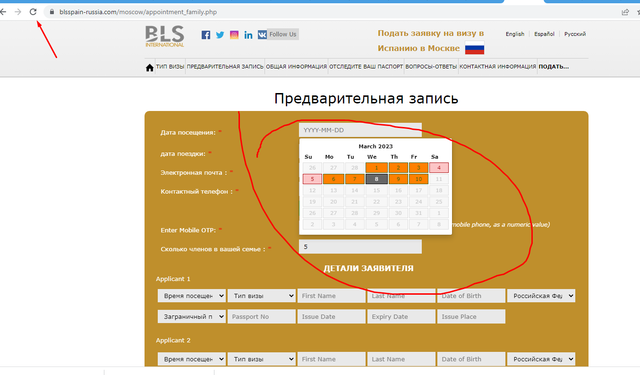
Task: Expand Applicant 1 Заграничный passport type dropdown
Action: pos(192,317)
